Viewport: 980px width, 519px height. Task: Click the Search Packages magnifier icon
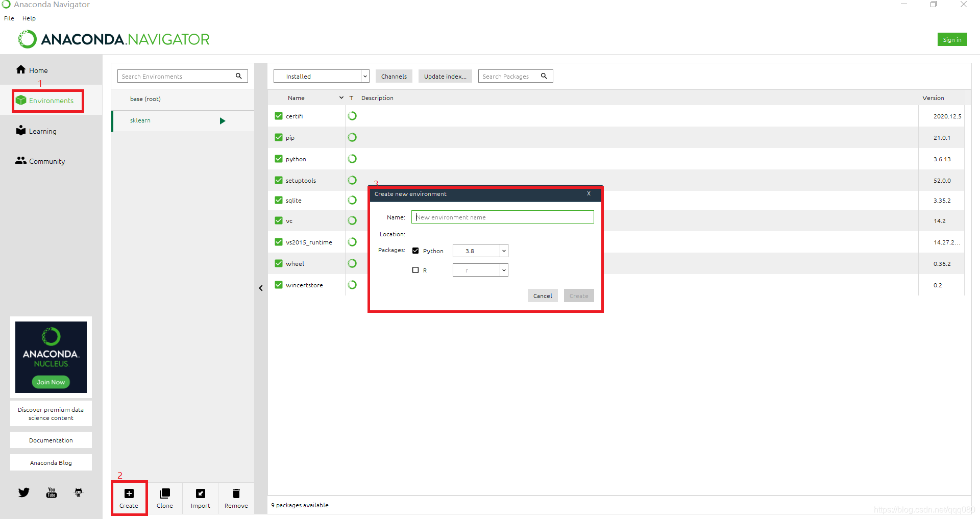(544, 76)
